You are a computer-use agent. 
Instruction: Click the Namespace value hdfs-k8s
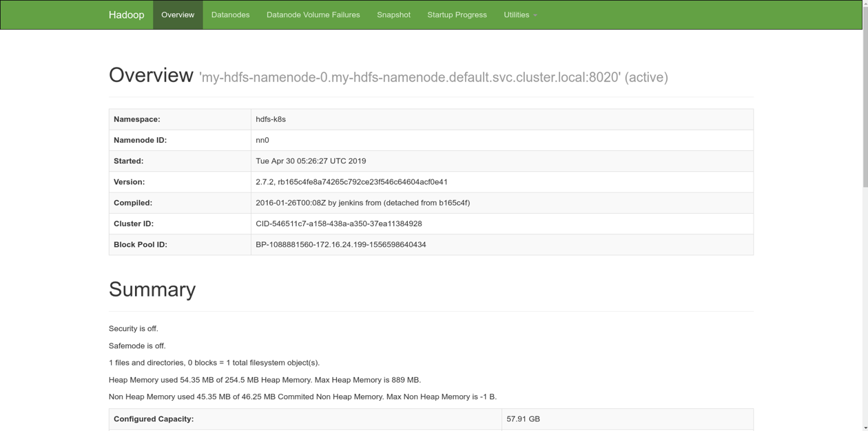(x=271, y=119)
